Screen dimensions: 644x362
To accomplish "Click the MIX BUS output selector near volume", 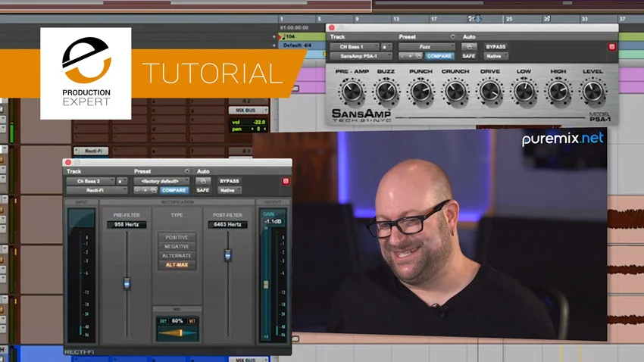I will pyautogui.click(x=248, y=111).
